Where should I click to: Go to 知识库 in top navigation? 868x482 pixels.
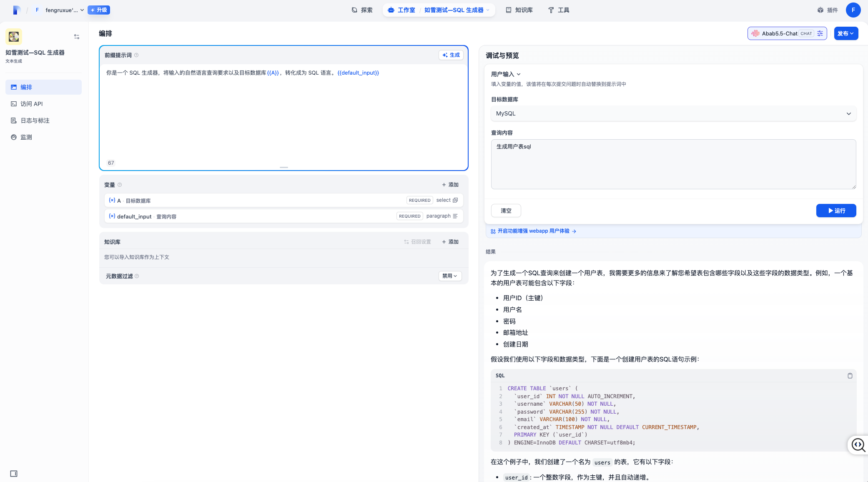point(519,10)
